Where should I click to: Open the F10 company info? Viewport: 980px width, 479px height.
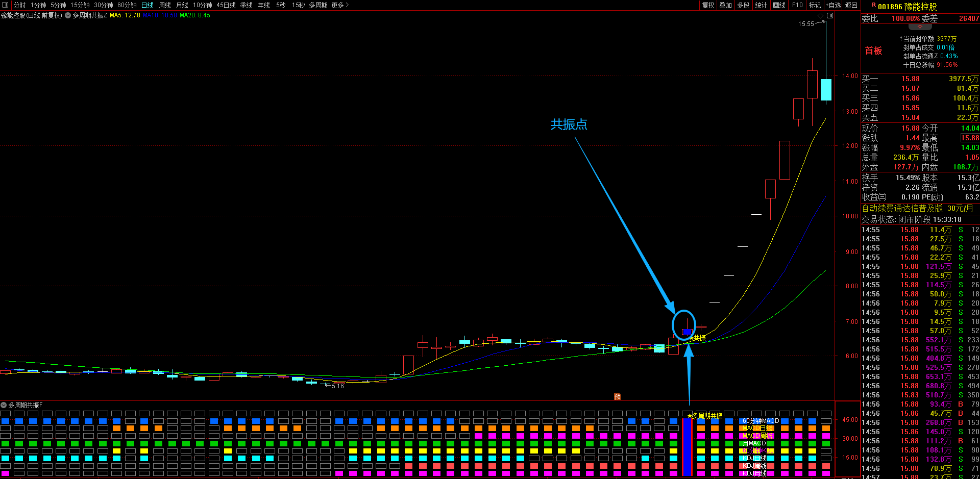pos(797,5)
